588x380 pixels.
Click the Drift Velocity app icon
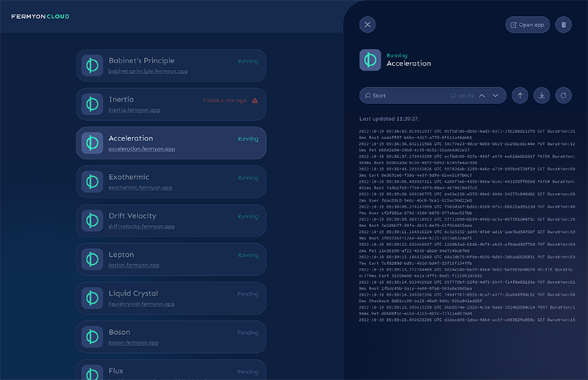point(92,221)
